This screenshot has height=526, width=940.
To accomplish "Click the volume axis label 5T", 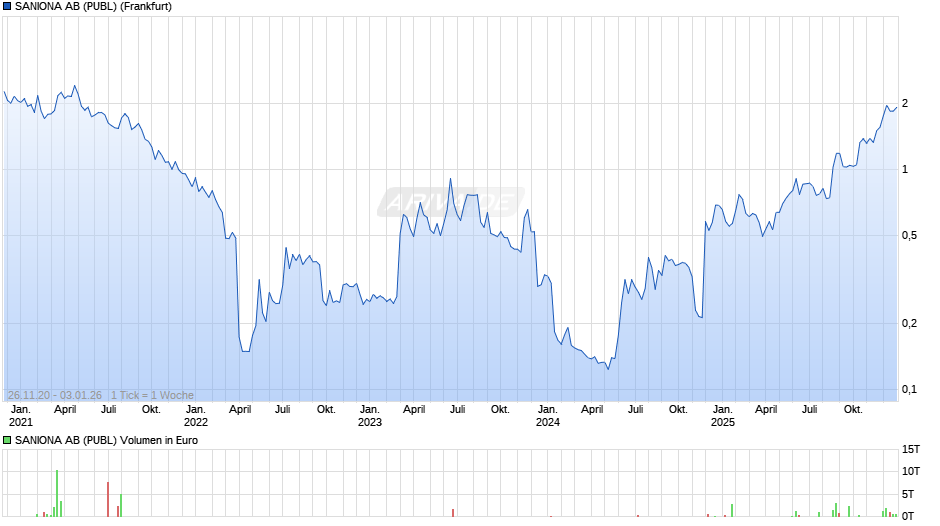I will 908,494.
